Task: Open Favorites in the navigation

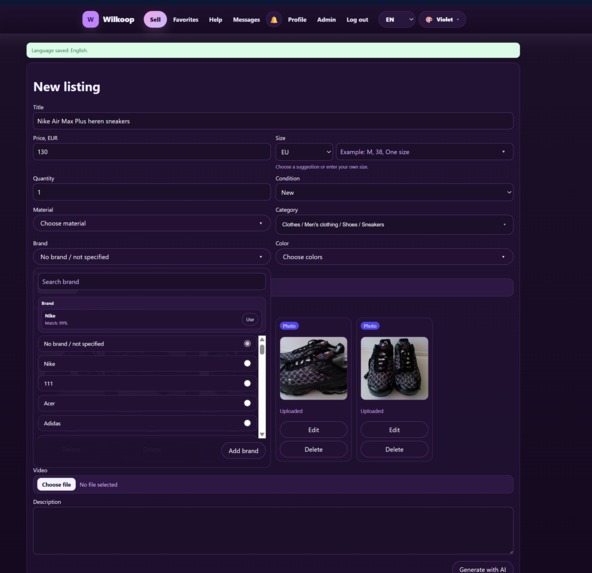Action: click(x=185, y=20)
